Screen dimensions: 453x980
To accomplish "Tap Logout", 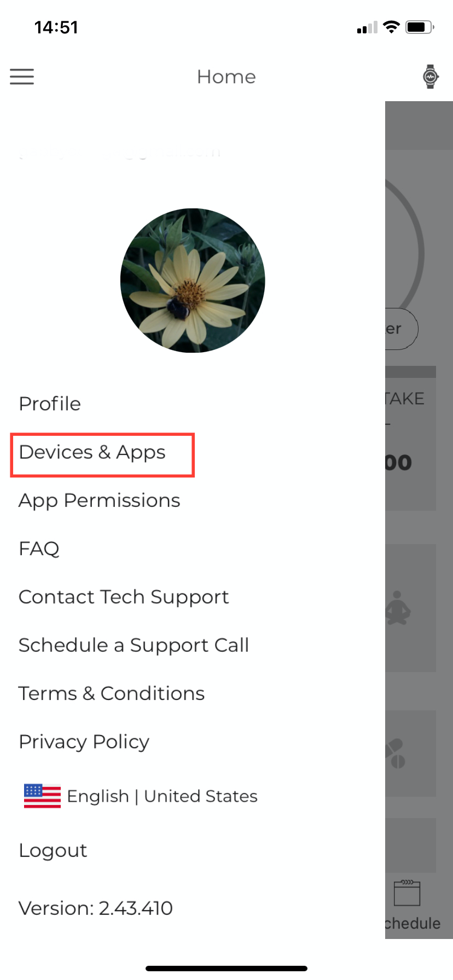I will tap(53, 850).
